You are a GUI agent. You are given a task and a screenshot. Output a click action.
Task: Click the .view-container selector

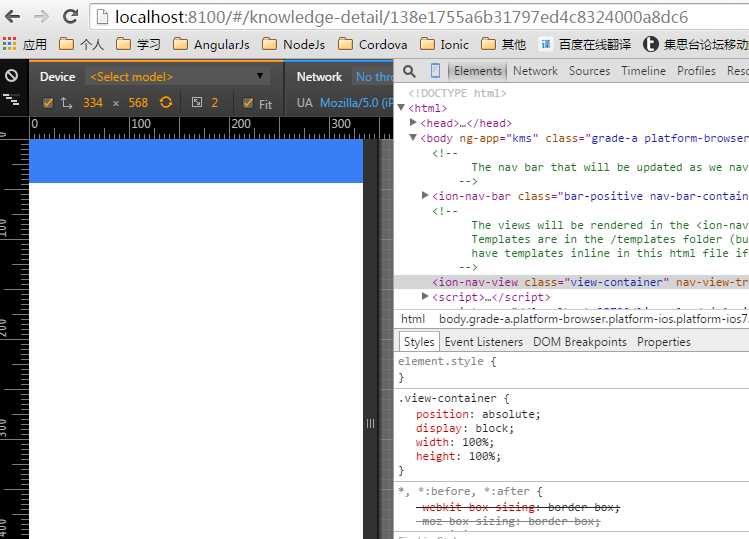[448, 399]
